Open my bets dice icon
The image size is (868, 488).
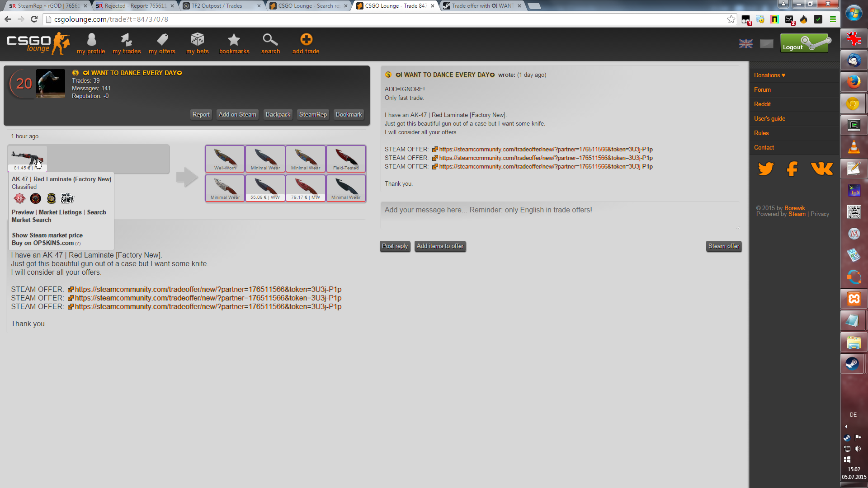tap(198, 40)
